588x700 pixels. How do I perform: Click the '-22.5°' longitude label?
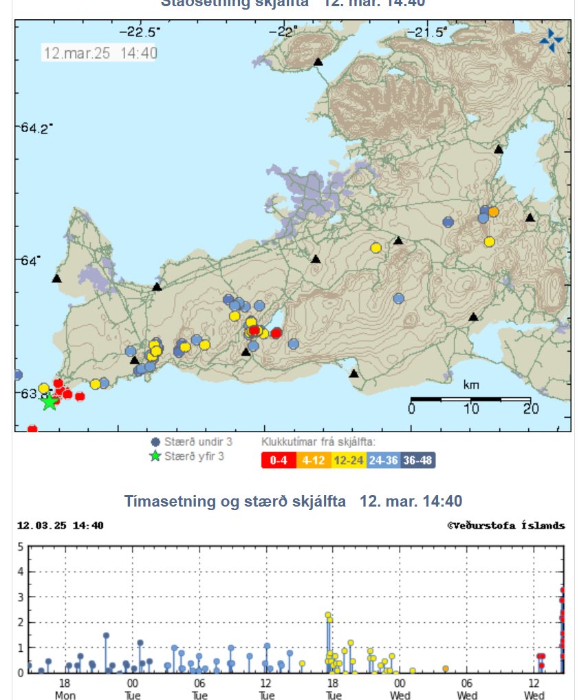[x=139, y=32]
